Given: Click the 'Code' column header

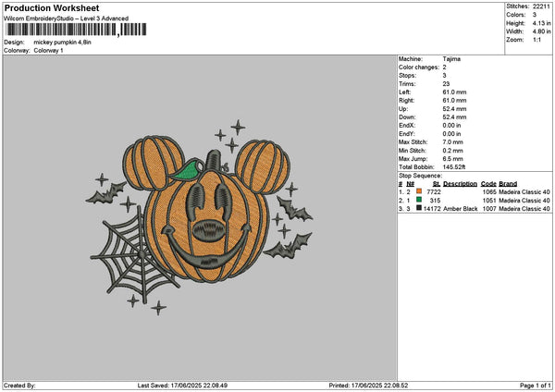Looking at the screenshot, I should [x=488, y=184].
